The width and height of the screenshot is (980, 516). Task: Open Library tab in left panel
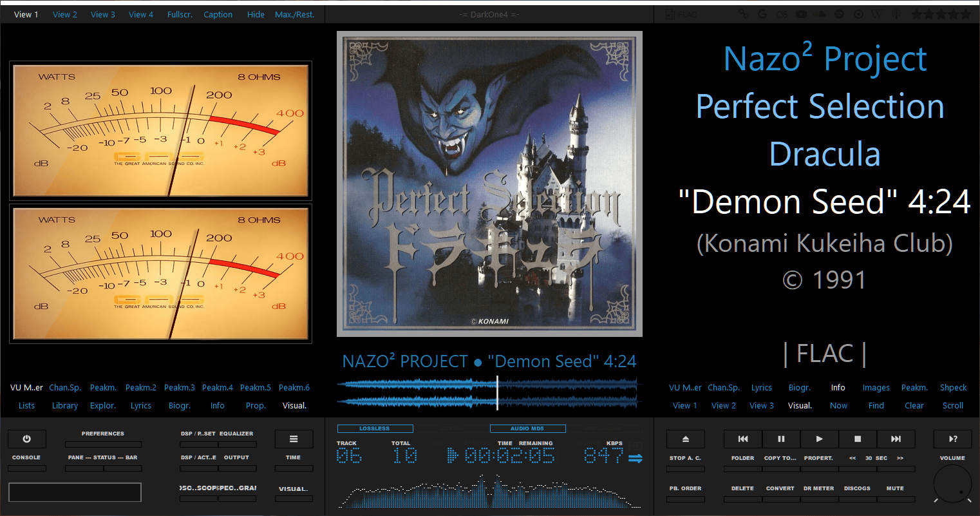click(65, 405)
